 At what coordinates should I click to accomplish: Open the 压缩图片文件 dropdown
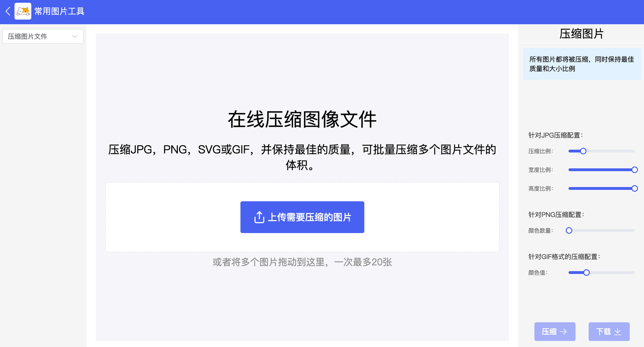[x=43, y=36]
